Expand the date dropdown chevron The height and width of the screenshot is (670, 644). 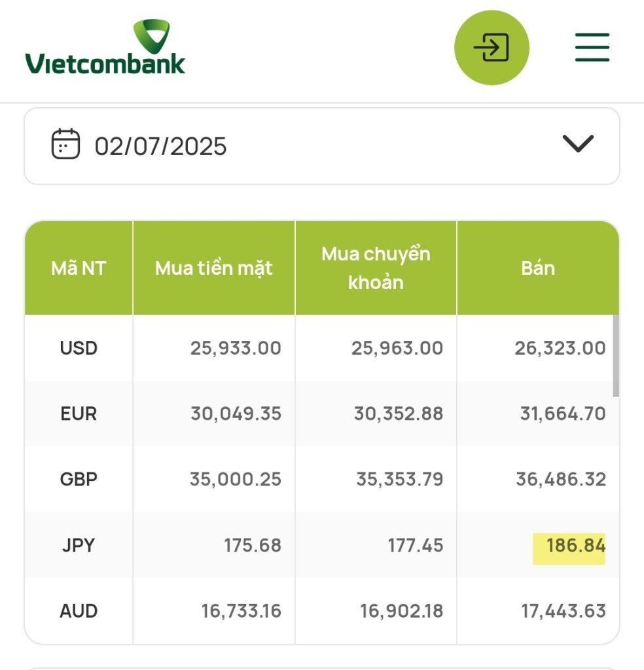[578, 143]
